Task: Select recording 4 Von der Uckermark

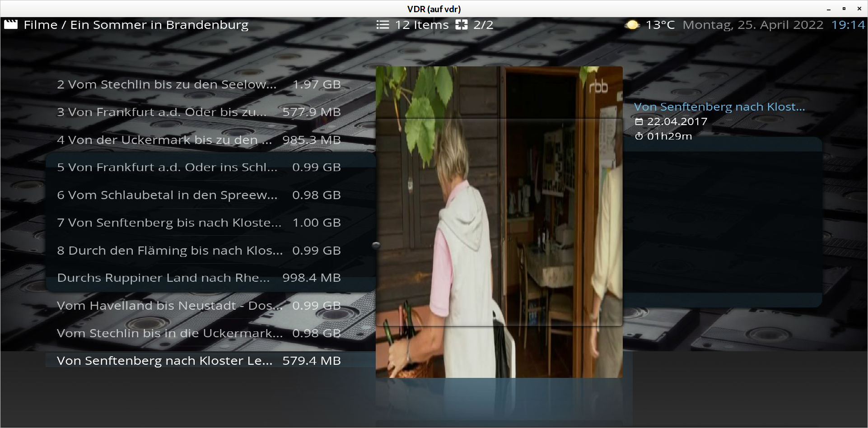Action: click(199, 140)
